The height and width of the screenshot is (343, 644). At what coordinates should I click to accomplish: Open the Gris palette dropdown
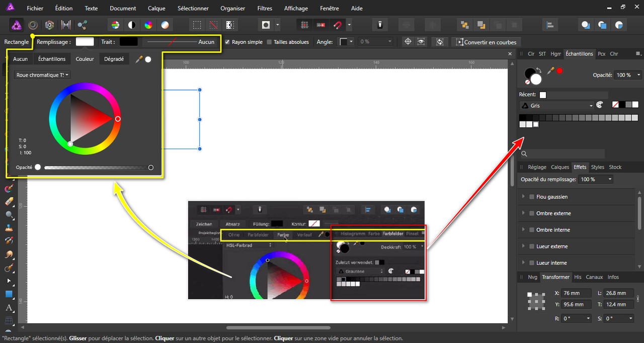tap(556, 105)
